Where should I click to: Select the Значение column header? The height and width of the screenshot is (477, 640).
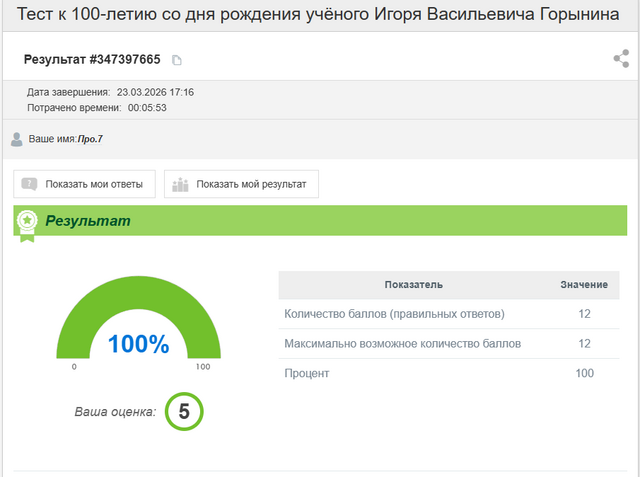583,285
